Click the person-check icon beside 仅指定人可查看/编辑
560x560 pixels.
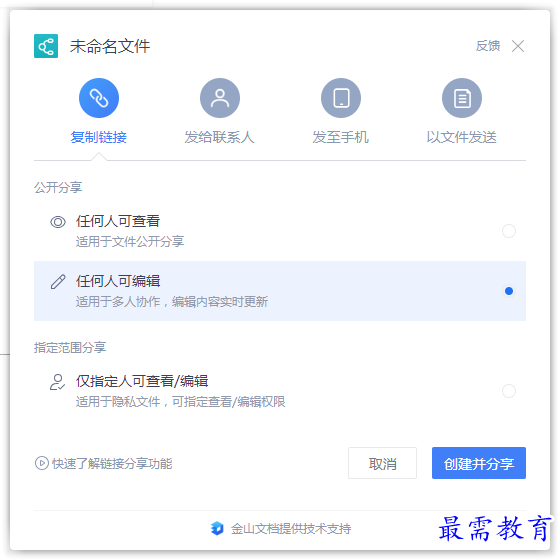57,382
